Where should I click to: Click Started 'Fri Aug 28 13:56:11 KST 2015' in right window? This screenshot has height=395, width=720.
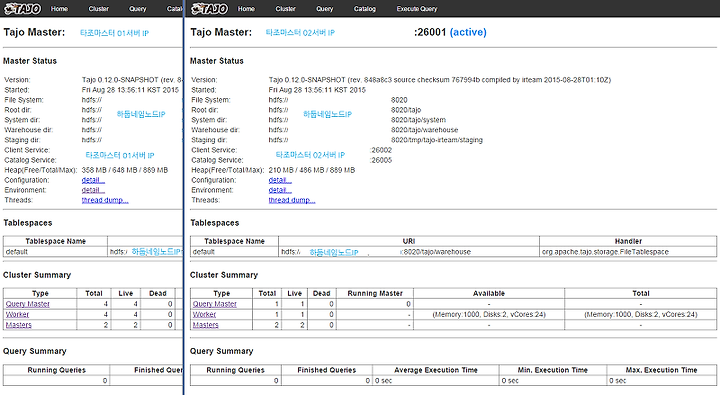(317, 90)
